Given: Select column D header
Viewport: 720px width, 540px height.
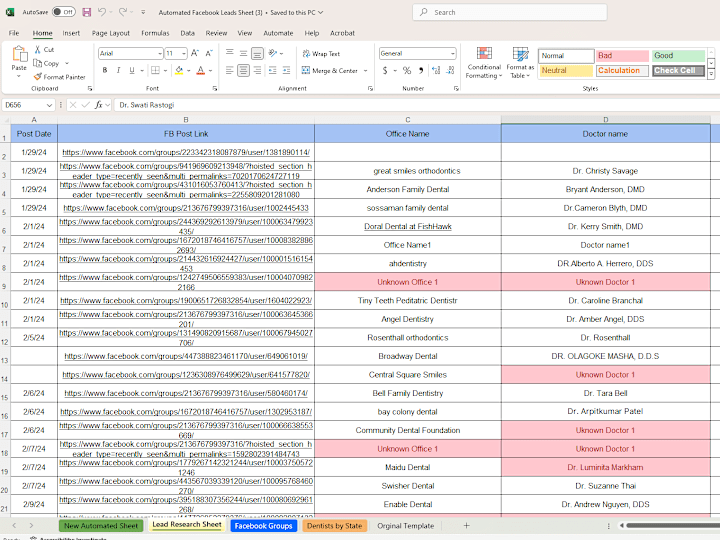Looking at the screenshot, I should pos(606,119).
